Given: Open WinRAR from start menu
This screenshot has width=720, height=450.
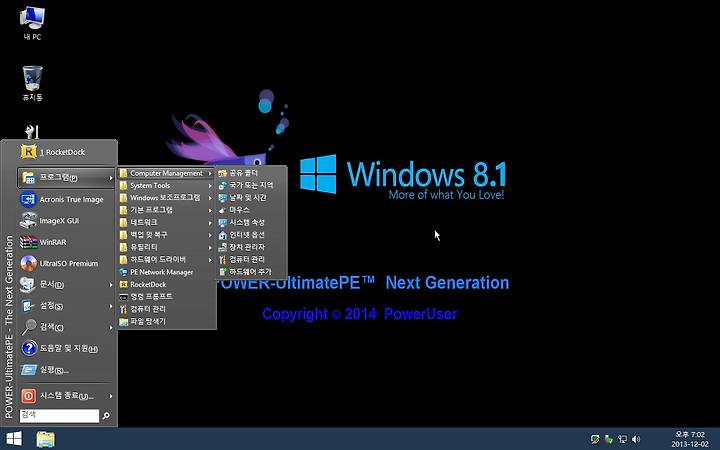Looking at the screenshot, I should tap(67, 242).
